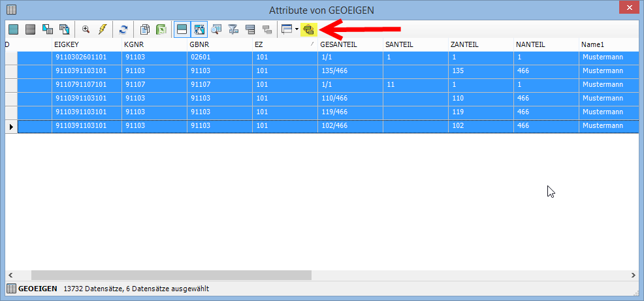Click the lightning bolt flash icon
Screen dimensions: 644x301
(103, 29)
